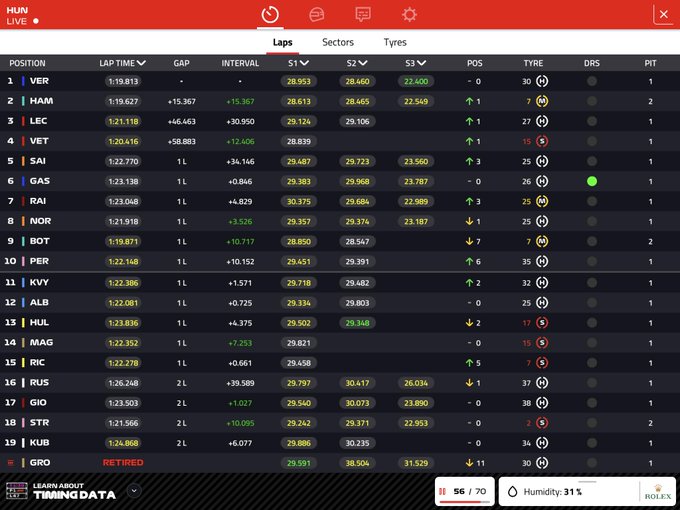The image size is (680, 510).
Task: Click the RETIRED status label for GRO
Action: pos(123,463)
